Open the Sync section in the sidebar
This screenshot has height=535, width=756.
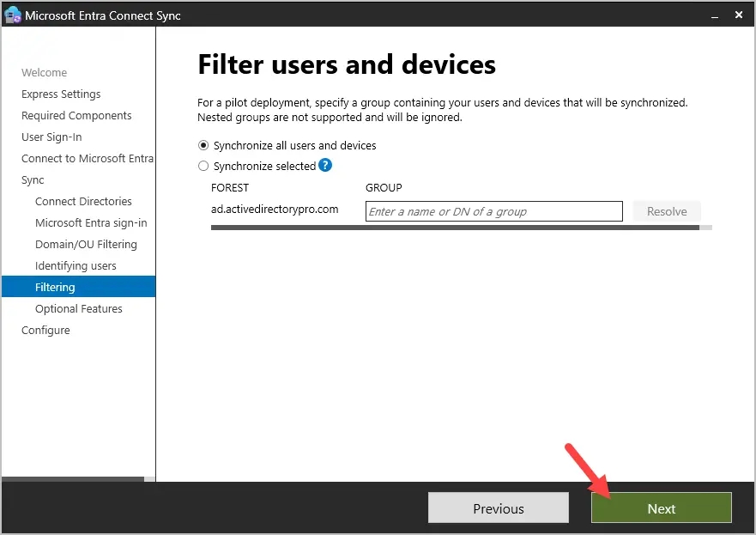pyautogui.click(x=32, y=179)
